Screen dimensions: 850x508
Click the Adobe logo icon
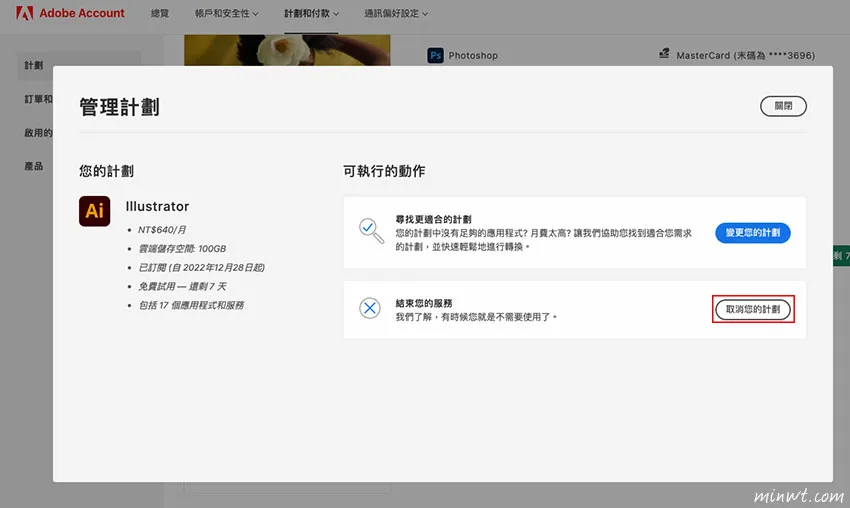coord(24,14)
